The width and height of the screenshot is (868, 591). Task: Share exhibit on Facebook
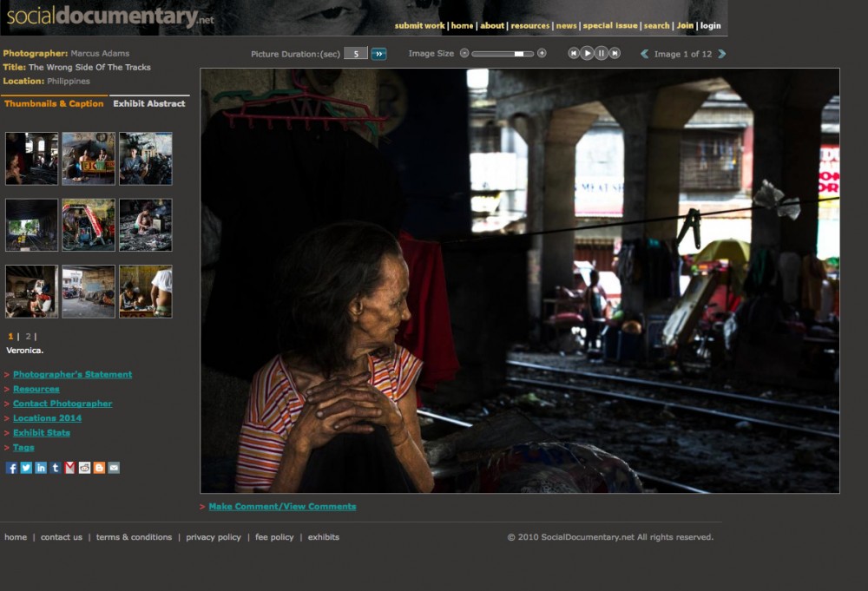[11, 468]
